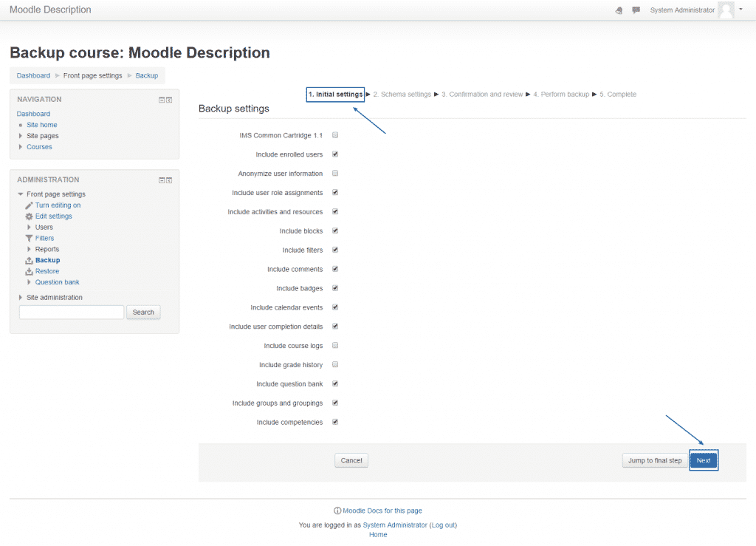Uncheck Include user completion details
The image size is (756, 546).
tap(335, 327)
